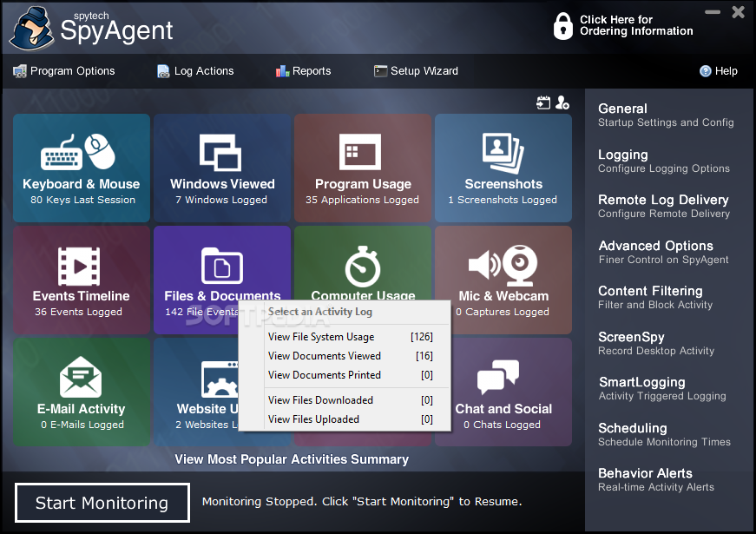Click the Log Actions document icon
This screenshot has height=534, width=756.
[x=163, y=71]
